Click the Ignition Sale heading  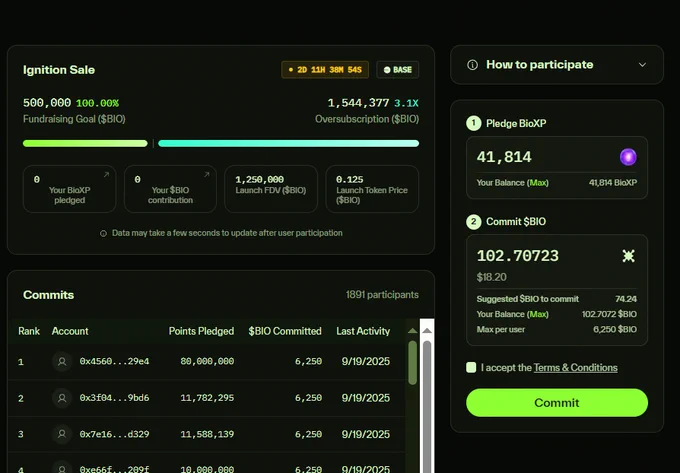[59, 70]
